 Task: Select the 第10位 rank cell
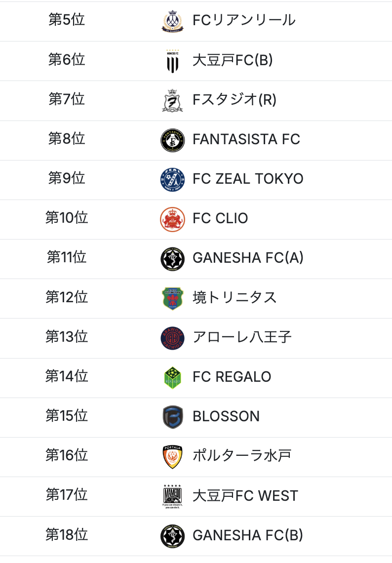[67, 218]
